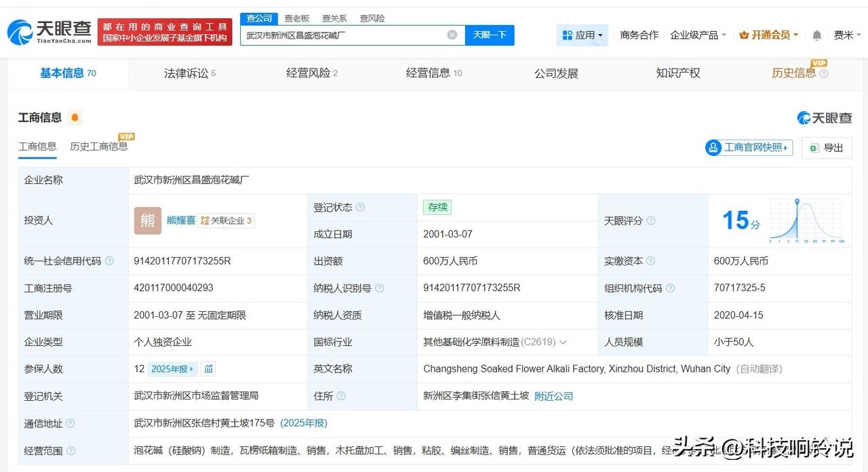Open the insured-count trend chart icon
Image resolution: width=868 pixels, height=472 pixels.
click(209, 369)
